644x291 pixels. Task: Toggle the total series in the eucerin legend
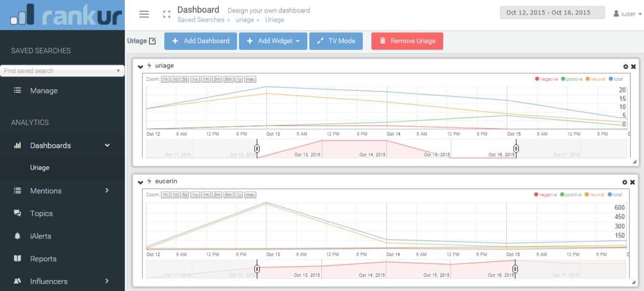[x=615, y=195]
